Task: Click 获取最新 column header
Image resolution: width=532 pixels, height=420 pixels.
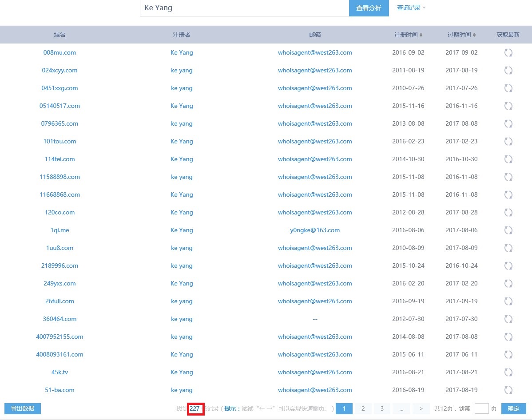Action: [508, 35]
